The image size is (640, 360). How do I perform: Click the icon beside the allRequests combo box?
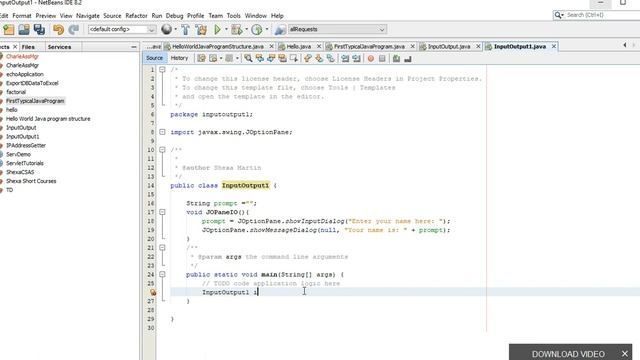pos(280,29)
